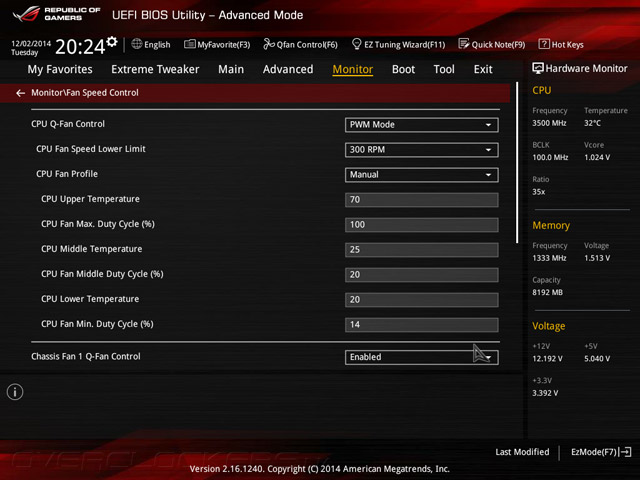Click the BCLK value 100.0 MHz

[550, 158]
